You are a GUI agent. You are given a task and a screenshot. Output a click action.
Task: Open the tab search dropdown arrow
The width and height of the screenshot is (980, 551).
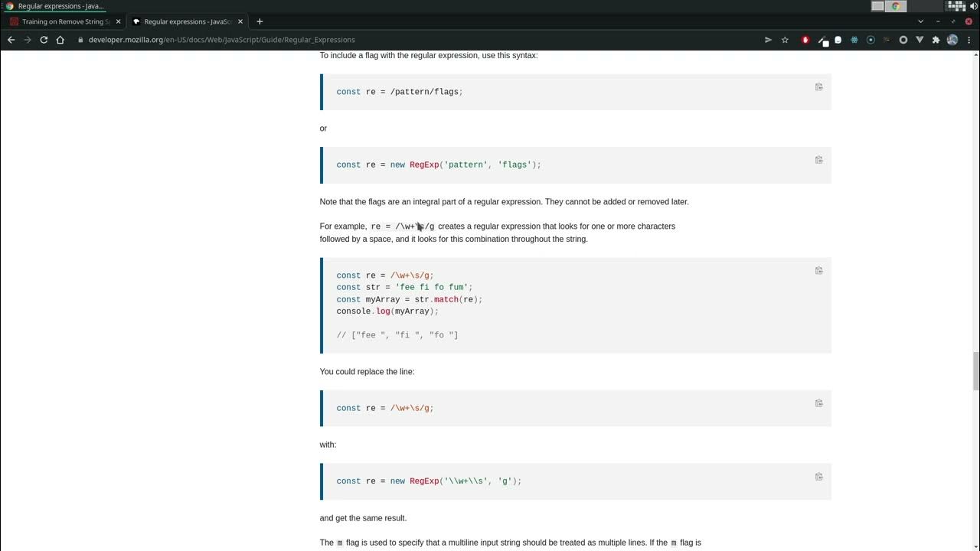[920, 21]
